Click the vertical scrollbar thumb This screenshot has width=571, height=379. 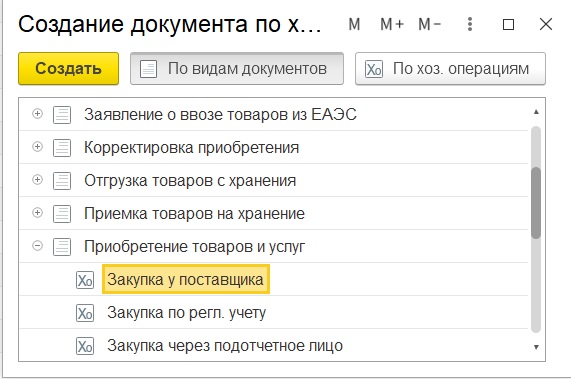[x=536, y=203]
